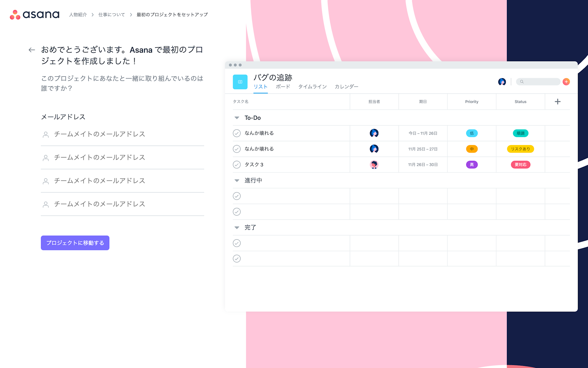Click the blue project icon next to バグの追跡
Screen dimensions: 588x368
click(x=240, y=82)
